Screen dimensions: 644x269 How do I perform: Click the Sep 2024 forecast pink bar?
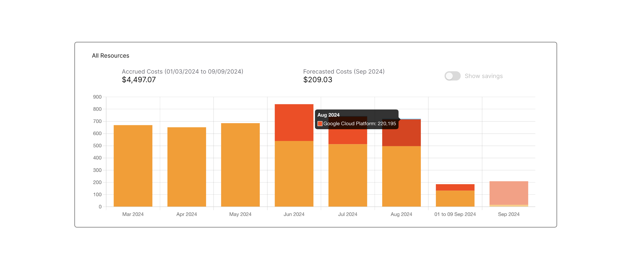coord(509,193)
